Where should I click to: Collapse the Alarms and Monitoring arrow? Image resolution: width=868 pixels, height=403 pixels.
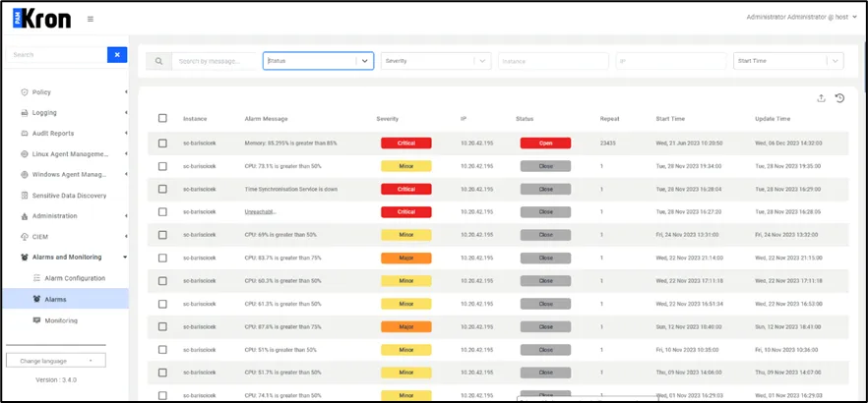click(x=126, y=258)
